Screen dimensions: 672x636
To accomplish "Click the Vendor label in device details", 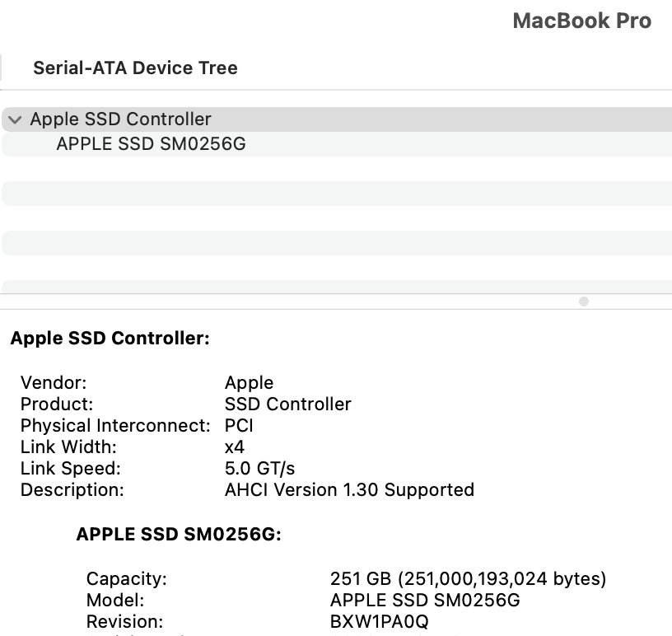I will pyautogui.click(x=54, y=383).
